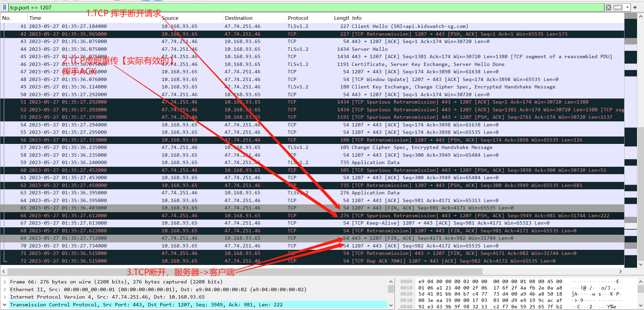Viewport: 644px width, 310px height.
Task: Click the packet list horizontal scrollbar right arrow
Action: [x=620, y=271]
